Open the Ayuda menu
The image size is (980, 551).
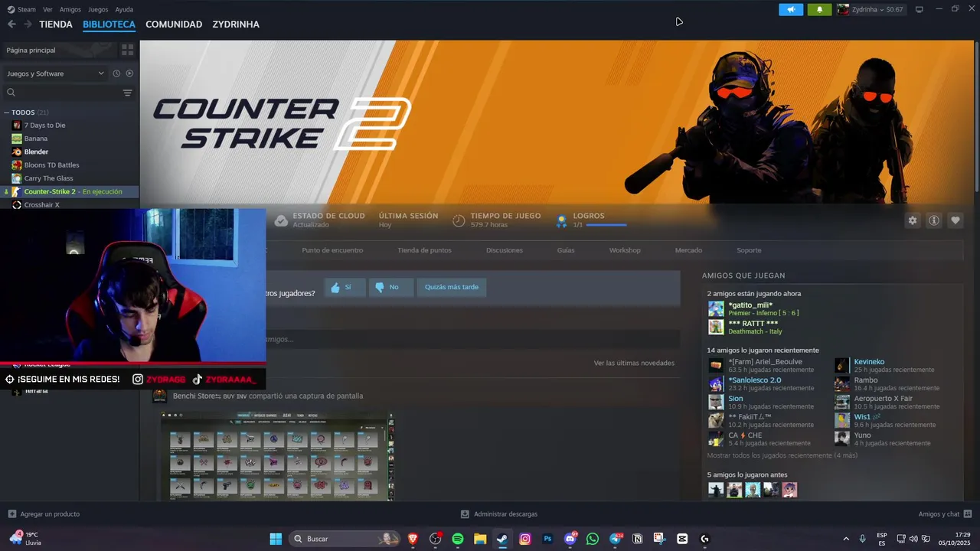point(124,9)
